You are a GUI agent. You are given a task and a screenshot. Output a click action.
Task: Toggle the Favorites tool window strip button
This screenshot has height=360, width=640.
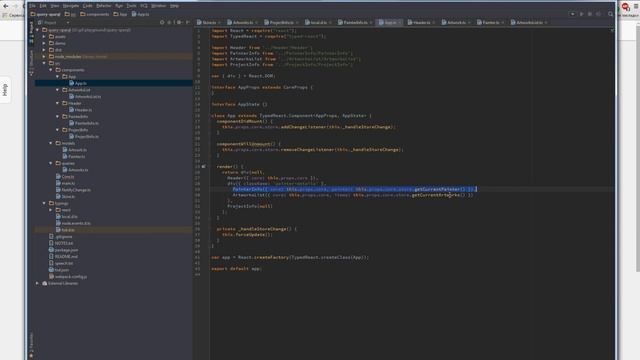pos(31,345)
